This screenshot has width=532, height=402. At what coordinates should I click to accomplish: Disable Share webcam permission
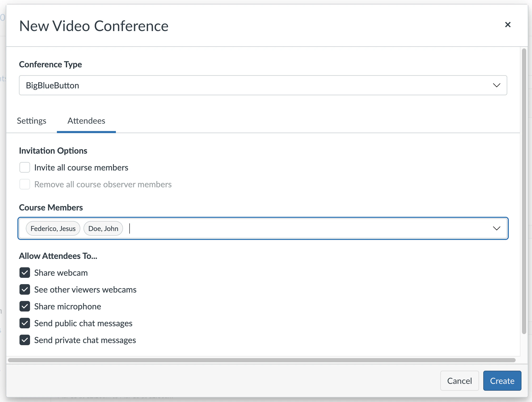click(24, 273)
